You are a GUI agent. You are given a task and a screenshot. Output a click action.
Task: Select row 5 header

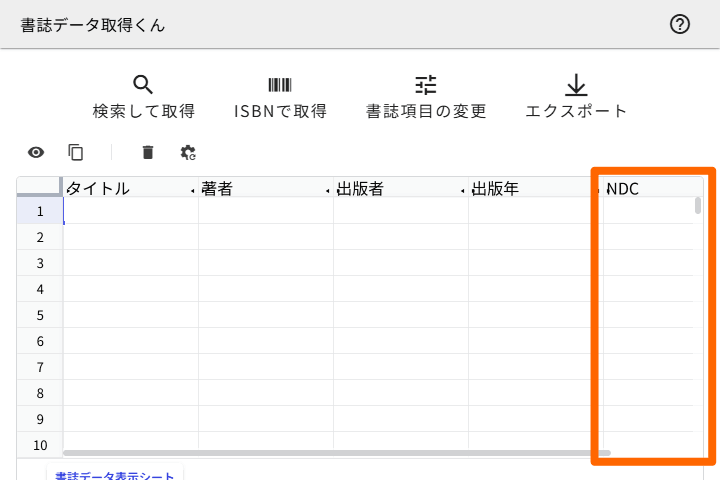tap(40, 315)
